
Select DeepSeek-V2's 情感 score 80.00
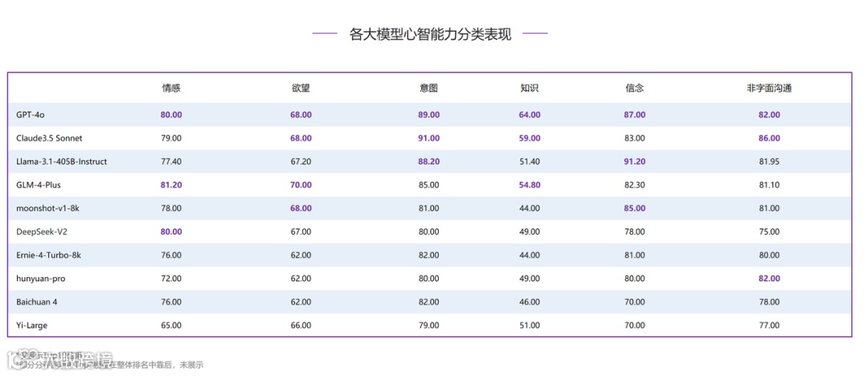tap(171, 232)
